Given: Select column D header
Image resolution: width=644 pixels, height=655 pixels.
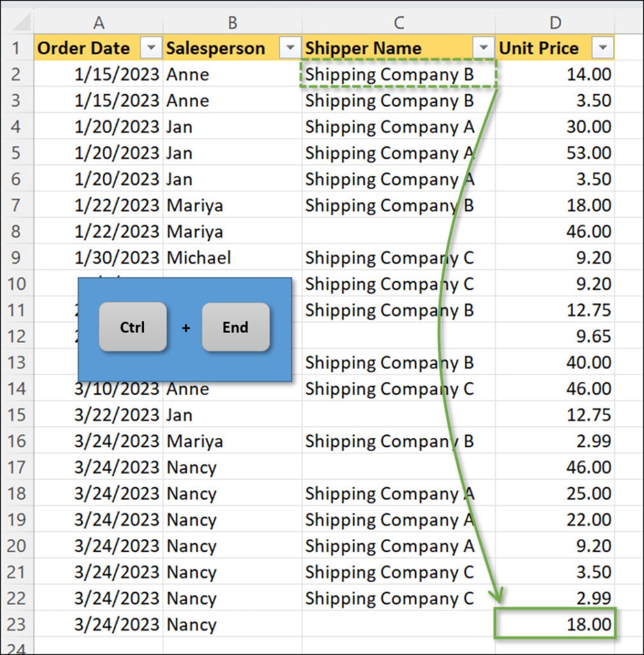Looking at the screenshot, I should (x=554, y=22).
